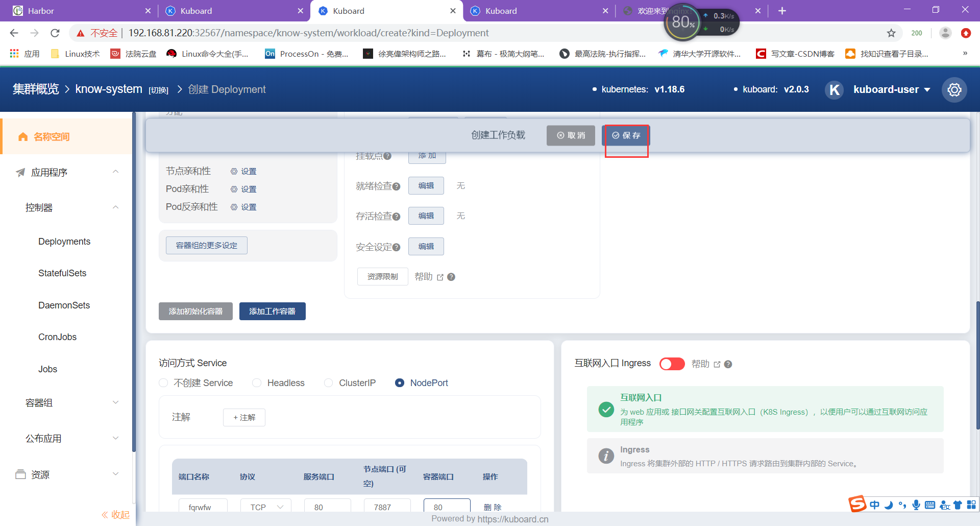
Task: Click 删除 to remove the port row
Action: (x=493, y=507)
